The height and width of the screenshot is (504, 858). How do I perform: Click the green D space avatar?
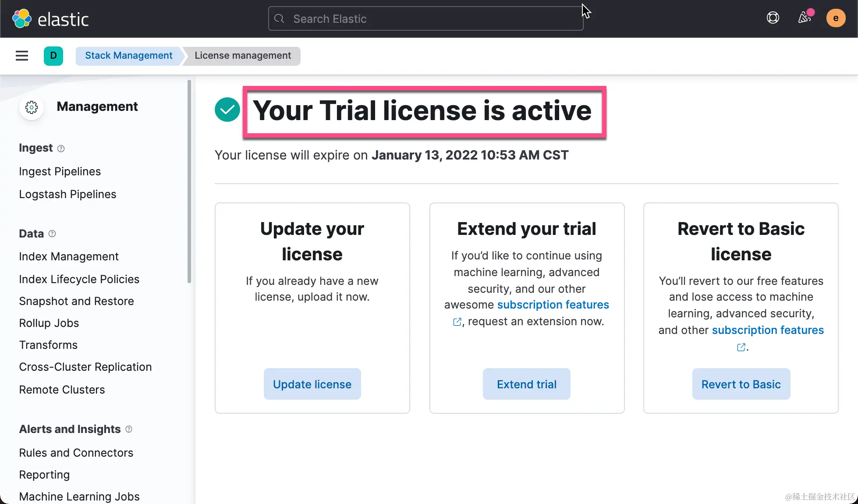(53, 56)
